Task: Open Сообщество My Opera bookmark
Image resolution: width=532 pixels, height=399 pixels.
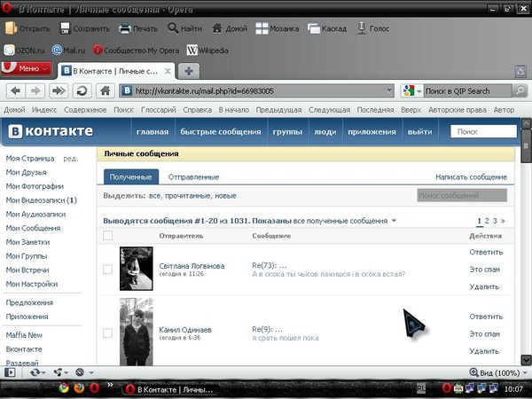Action: [136, 51]
